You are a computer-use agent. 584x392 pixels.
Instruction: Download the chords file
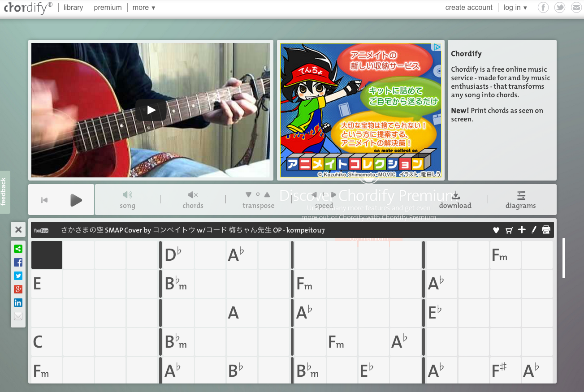(x=455, y=200)
